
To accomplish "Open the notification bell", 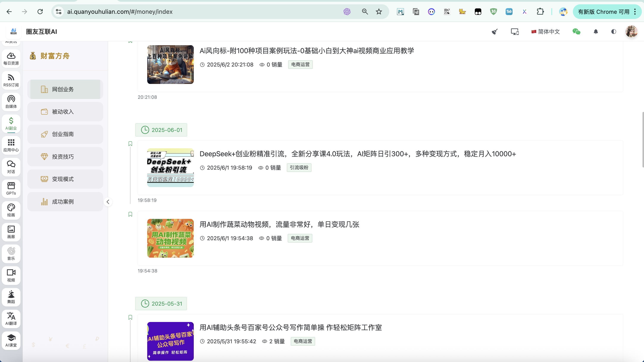I will (x=596, y=32).
